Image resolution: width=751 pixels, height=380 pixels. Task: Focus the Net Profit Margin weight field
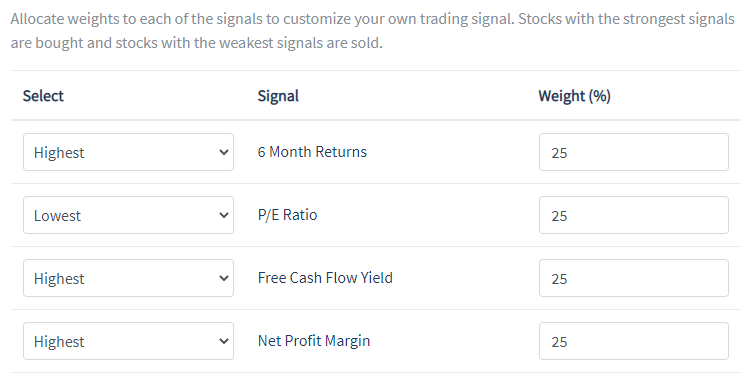coord(634,341)
